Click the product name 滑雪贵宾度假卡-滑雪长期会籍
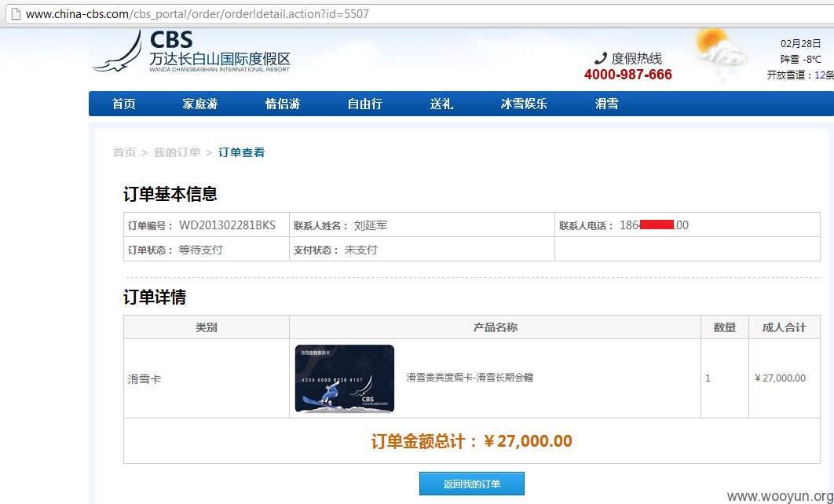 [x=470, y=378]
